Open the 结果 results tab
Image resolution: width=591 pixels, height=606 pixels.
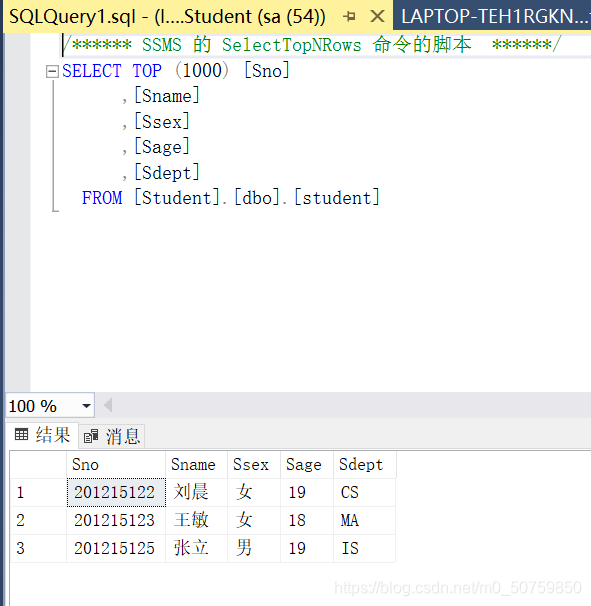[x=42, y=435]
